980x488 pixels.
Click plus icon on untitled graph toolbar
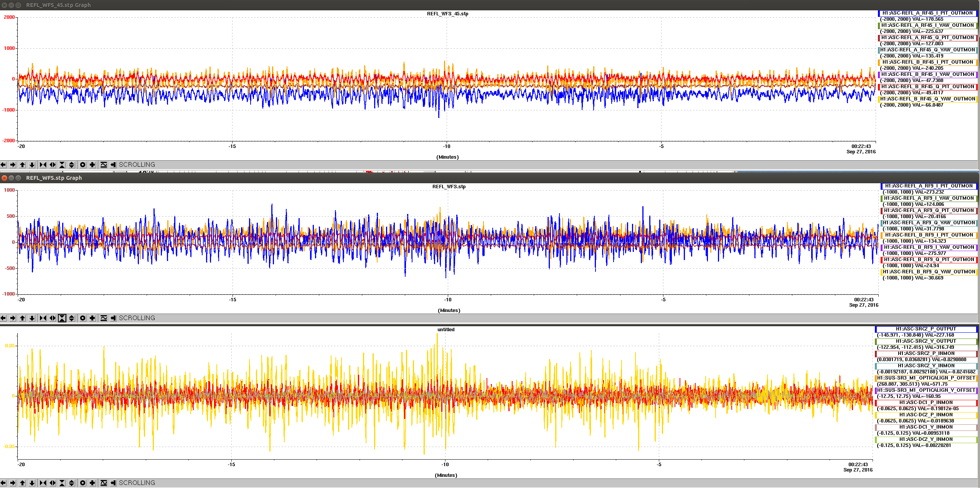click(92, 483)
